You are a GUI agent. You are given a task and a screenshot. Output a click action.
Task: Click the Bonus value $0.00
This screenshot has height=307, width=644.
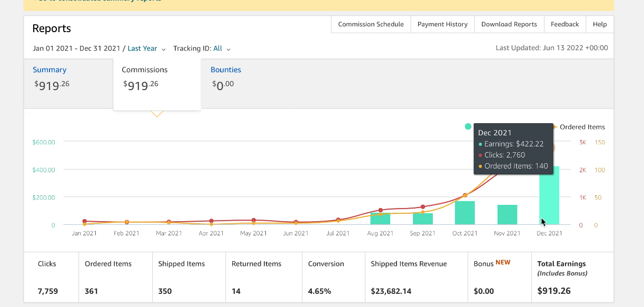tap(484, 291)
